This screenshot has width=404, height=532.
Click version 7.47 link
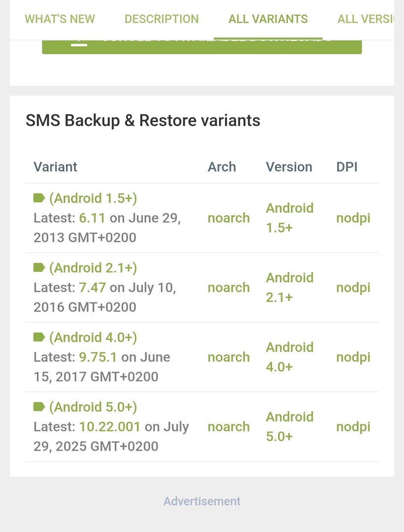click(93, 287)
